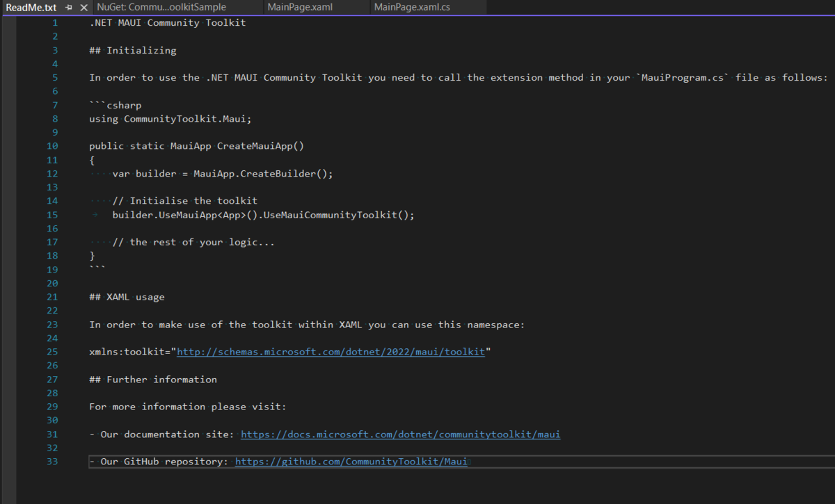Open the github.com CommunityToolkit/Maui link

[x=351, y=462]
